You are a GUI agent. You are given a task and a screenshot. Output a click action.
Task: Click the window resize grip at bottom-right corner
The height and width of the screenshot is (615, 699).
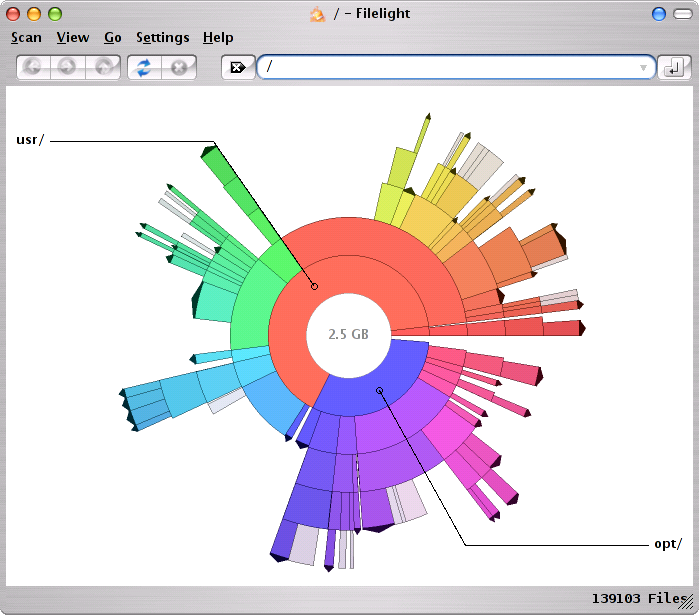688,603
